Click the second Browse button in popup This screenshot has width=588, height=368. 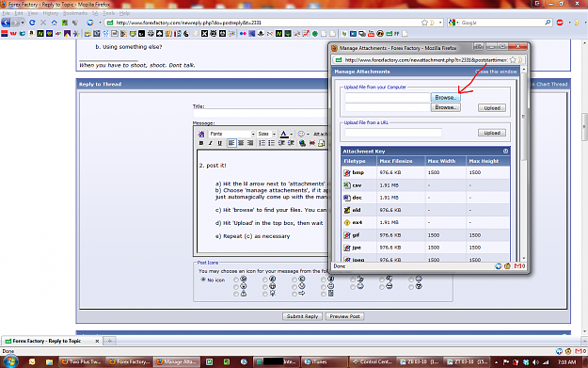pos(446,107)
